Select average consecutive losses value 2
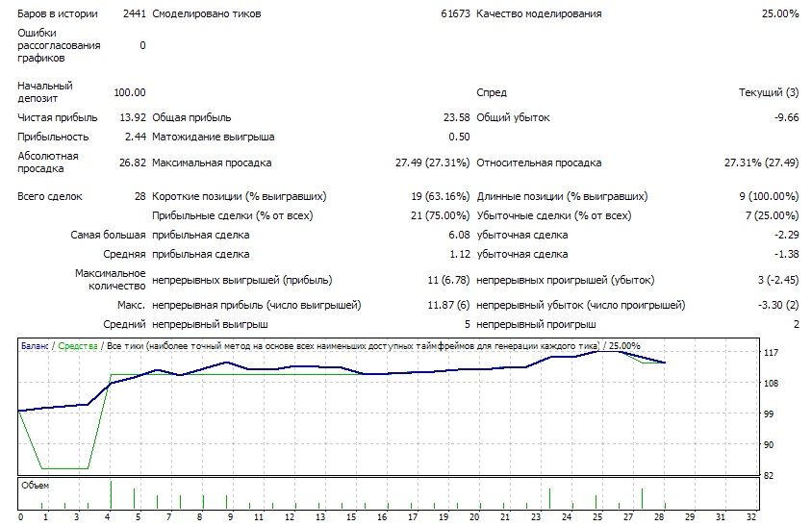 796,325
